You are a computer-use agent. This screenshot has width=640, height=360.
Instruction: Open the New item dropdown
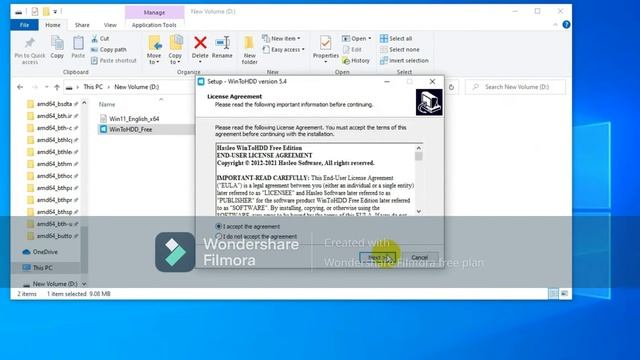coord(282,38)
